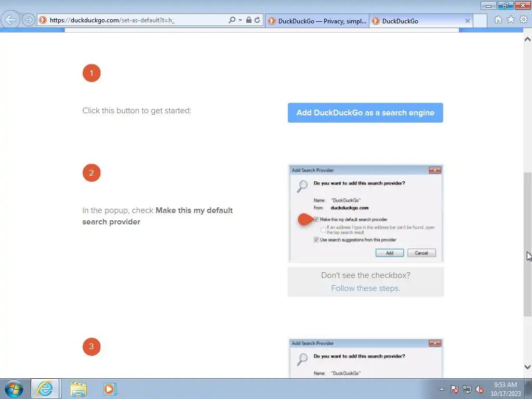The width and height of the screenshot is (532, 399).
Task: Click the Action Center flag tray icon
Action: tap(455, 389)
